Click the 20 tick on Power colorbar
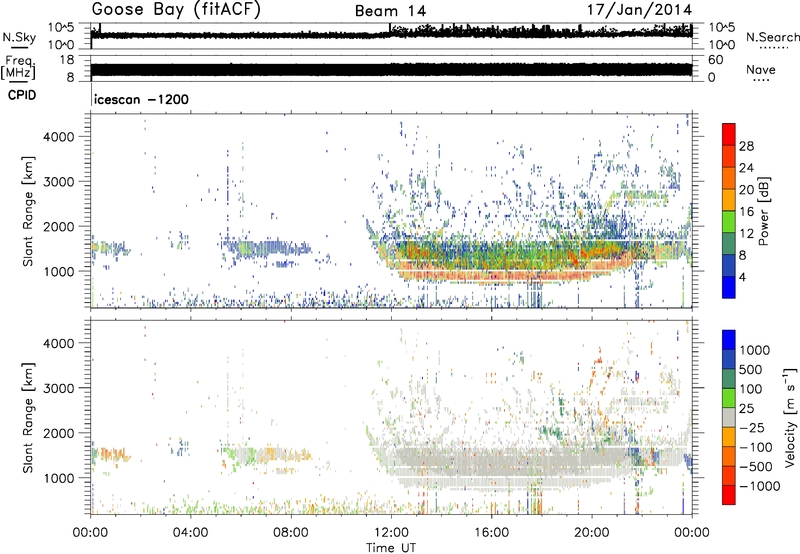 tap(746, 190)
